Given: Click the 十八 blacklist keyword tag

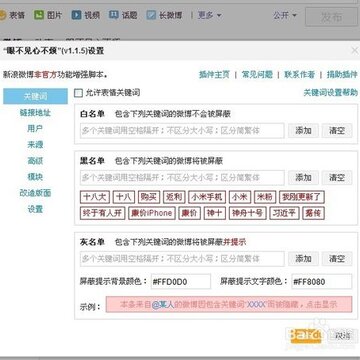Looking at the screenshot, I should click(x=124, y=197).
